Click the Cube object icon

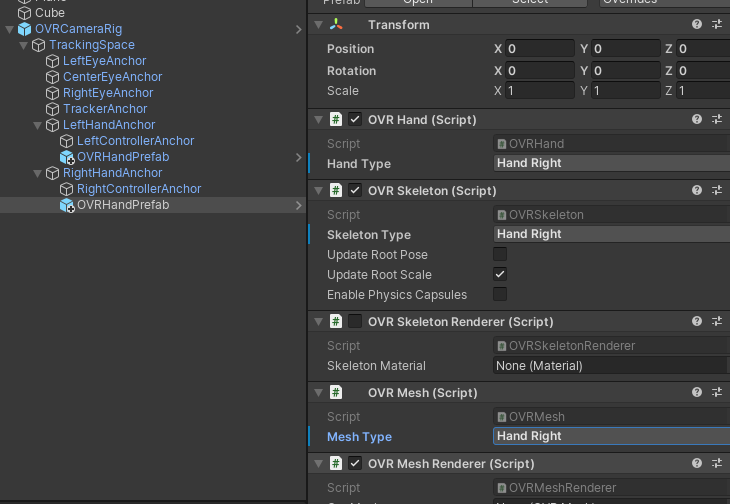[24, 13]
